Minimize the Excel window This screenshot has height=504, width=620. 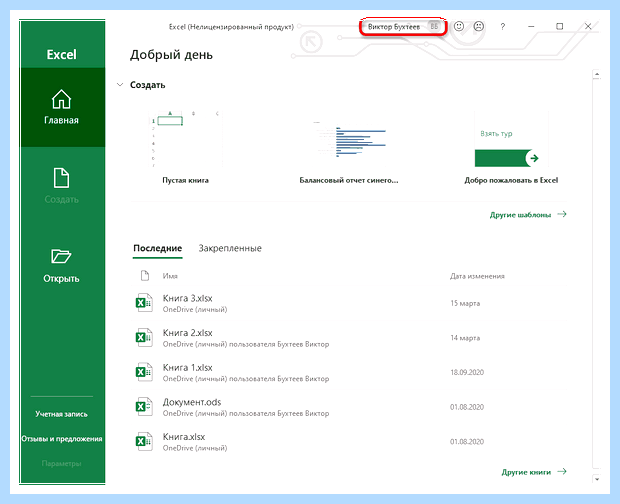pos(531,26)
